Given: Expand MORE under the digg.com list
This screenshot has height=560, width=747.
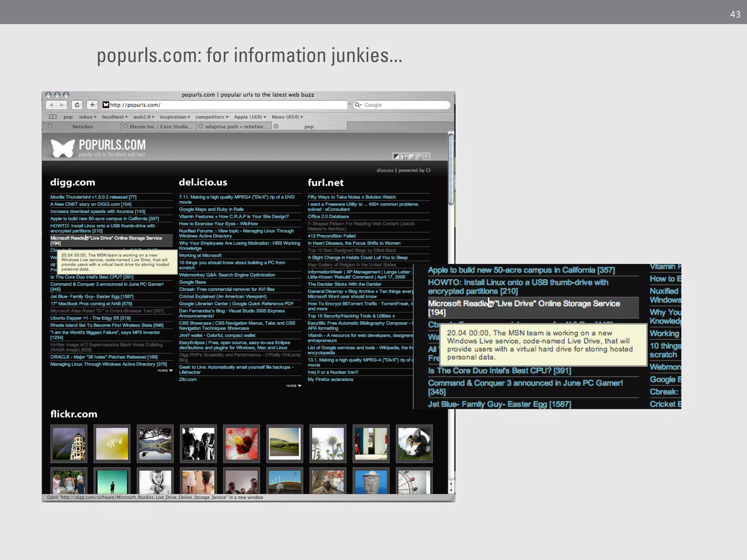Looking at the screenshot, I should [x=165, y=370].
